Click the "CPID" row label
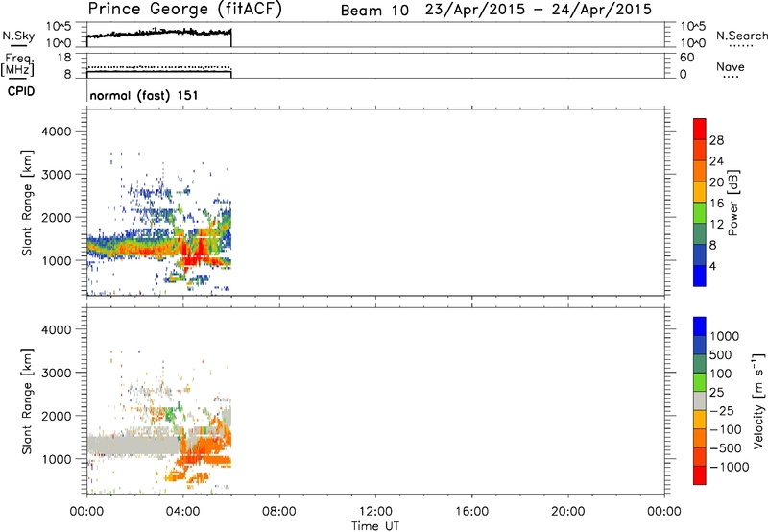This screenshot has height=532, width=768. click(21, 91)
